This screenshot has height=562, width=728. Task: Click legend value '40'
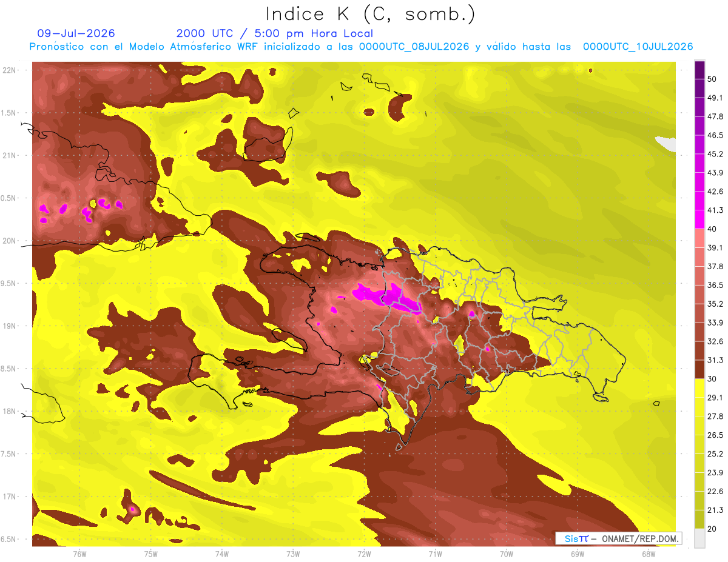(712, 229)
